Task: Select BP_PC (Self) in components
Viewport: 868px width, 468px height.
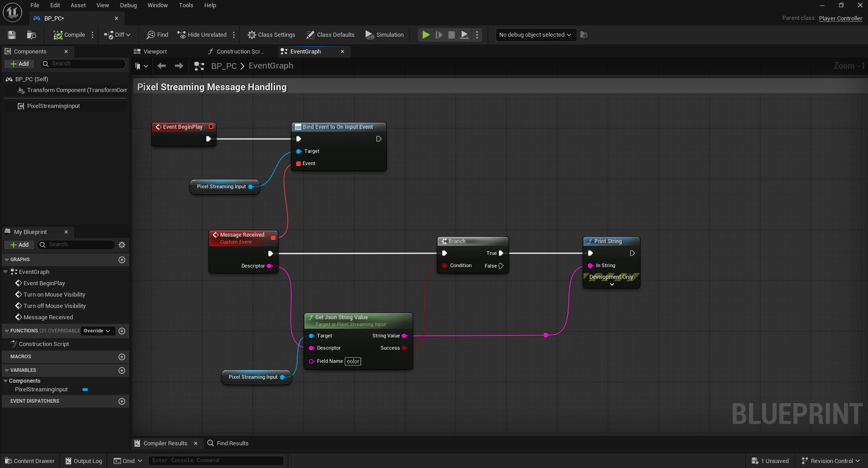Action: click(x=31, y=79)
